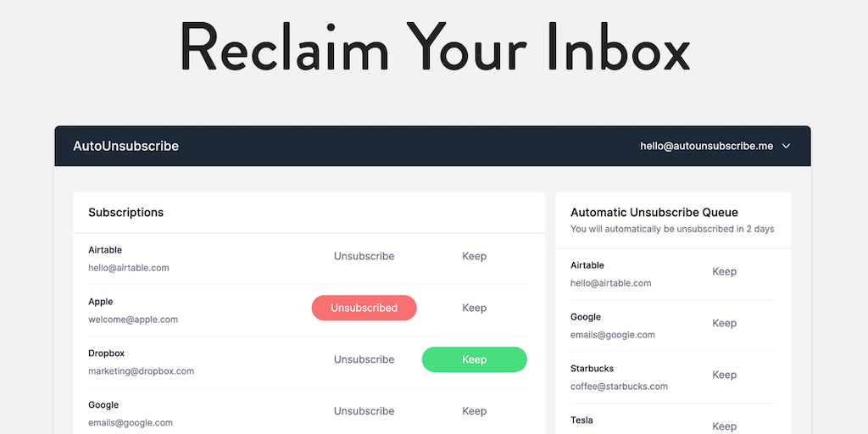The height and width of the screenshot is (434, 868).
Task: Keep the Google subscription in Subscriptions list
Action: [474, 411]
